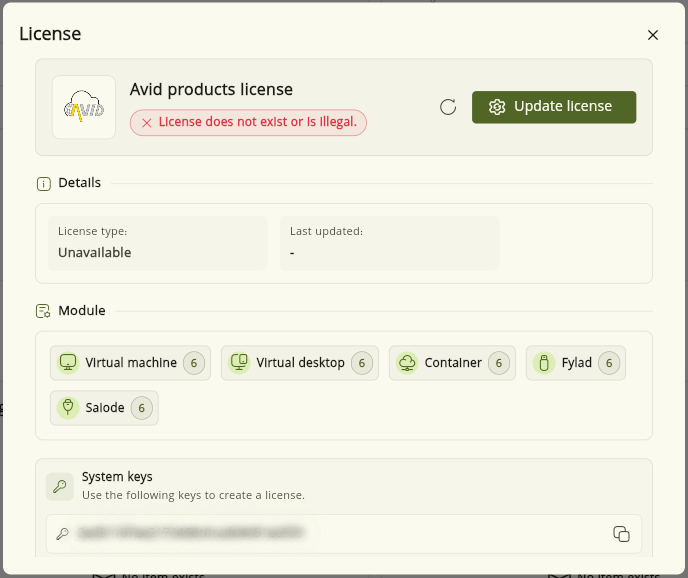This screenshot has height=578, width=688.
Task: Click the 'Saiode' module label
Action: pyautogui.click(x=105, y=408)
